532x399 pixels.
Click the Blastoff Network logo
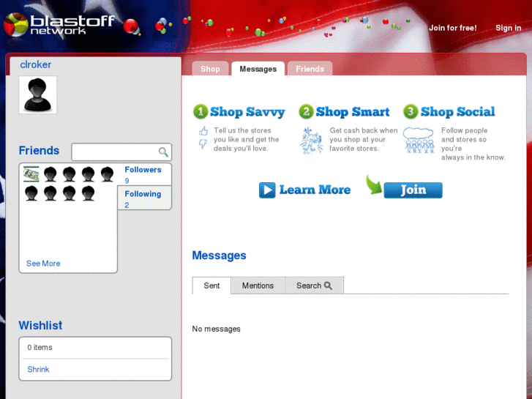[59, 24]
